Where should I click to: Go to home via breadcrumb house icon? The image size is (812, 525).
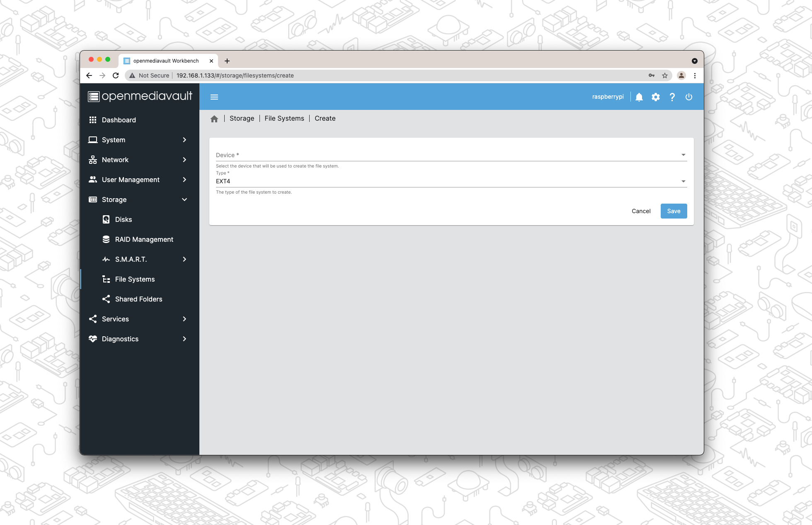point(214,119)
